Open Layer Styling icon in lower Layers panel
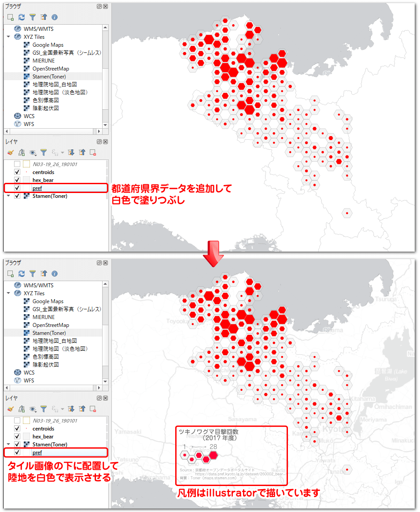 11,409
